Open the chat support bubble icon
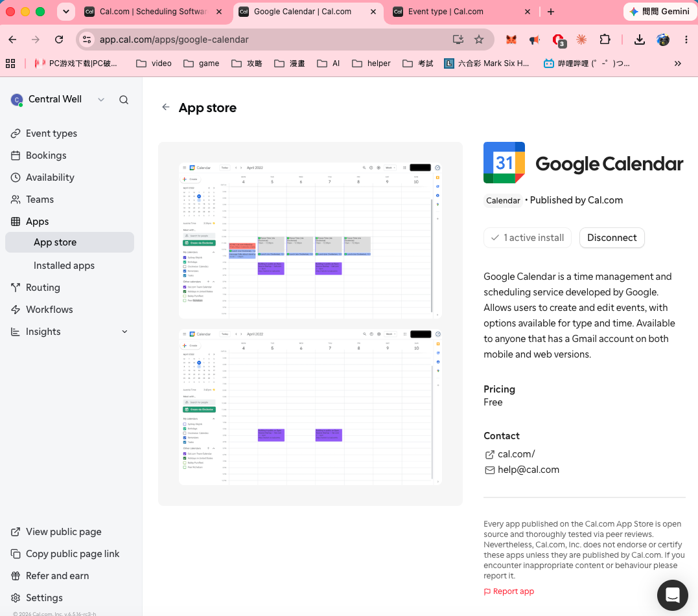The height and width of the screenshot is (616, 698). (672, 595)
